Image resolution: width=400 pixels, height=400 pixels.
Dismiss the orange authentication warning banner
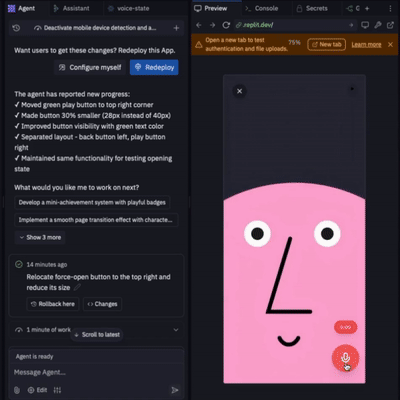(390, 44)
